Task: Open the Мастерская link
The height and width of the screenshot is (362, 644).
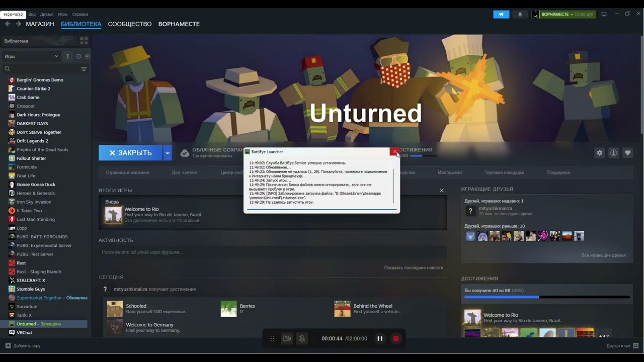Action: 449,172
